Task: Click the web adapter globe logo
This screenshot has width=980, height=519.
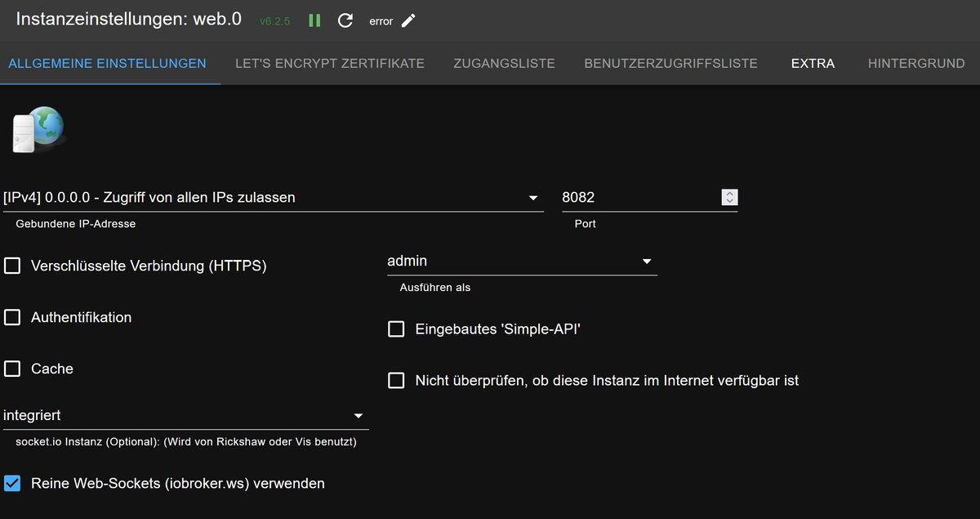Action: (37, 130)
